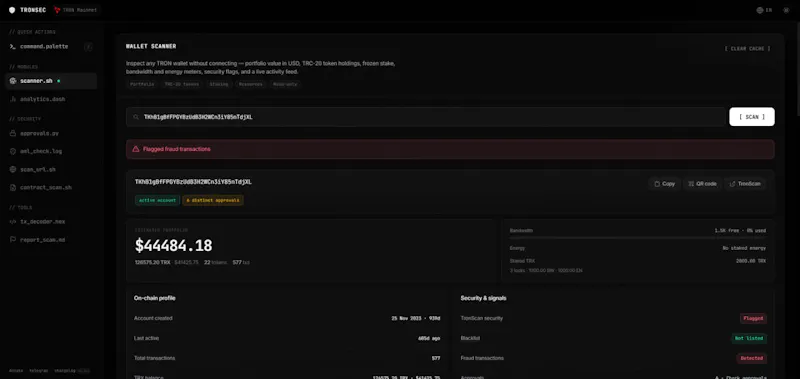Image resolution: width=800 pixels, height=379 pixels.
Task: Click the warning triangle in fraud alert
Action: (136, 149)
